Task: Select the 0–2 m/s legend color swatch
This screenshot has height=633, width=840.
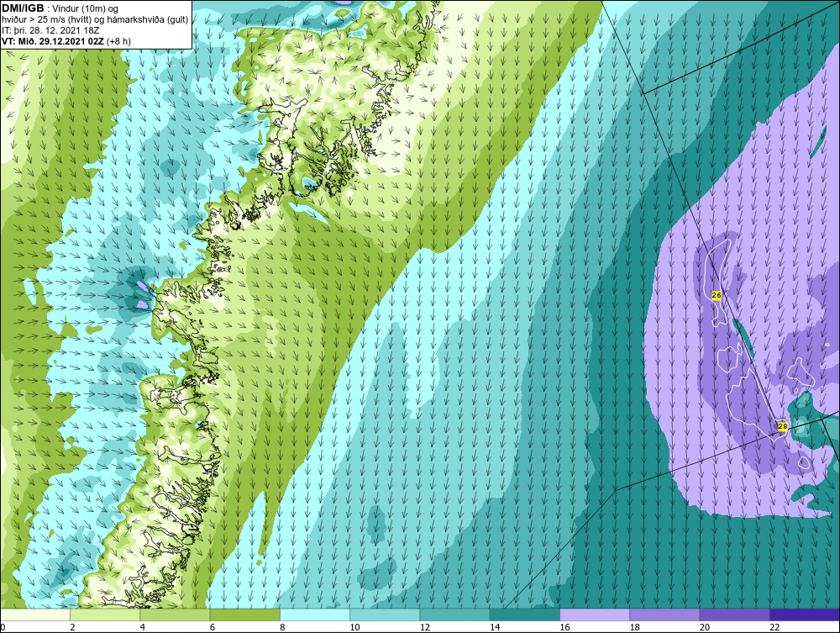Action: tap(35, 615)
